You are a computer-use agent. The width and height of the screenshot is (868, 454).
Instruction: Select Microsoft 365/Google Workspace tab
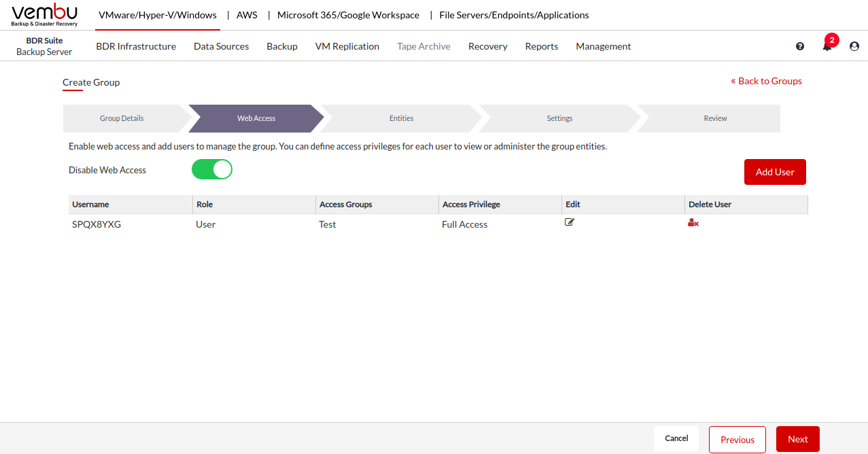tap(348, 15)
